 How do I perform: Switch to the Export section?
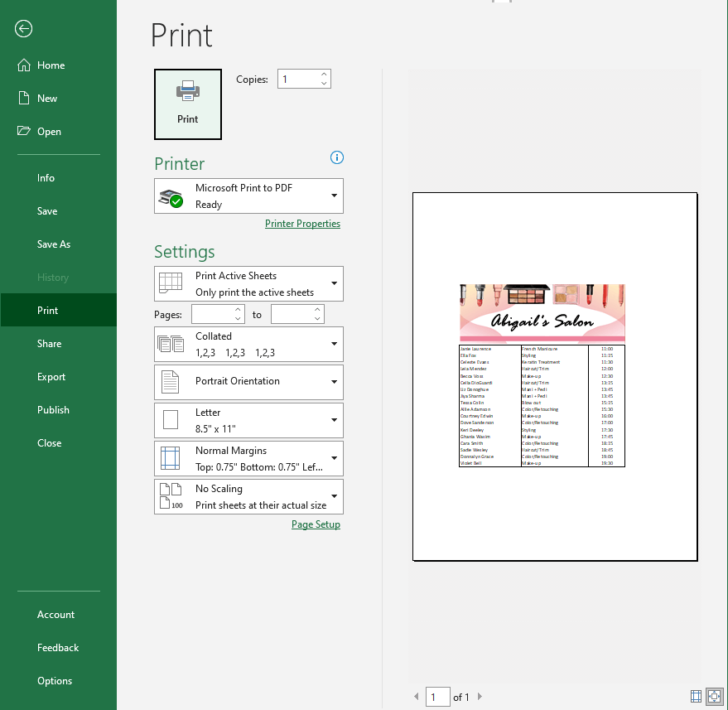pos(51,376)
